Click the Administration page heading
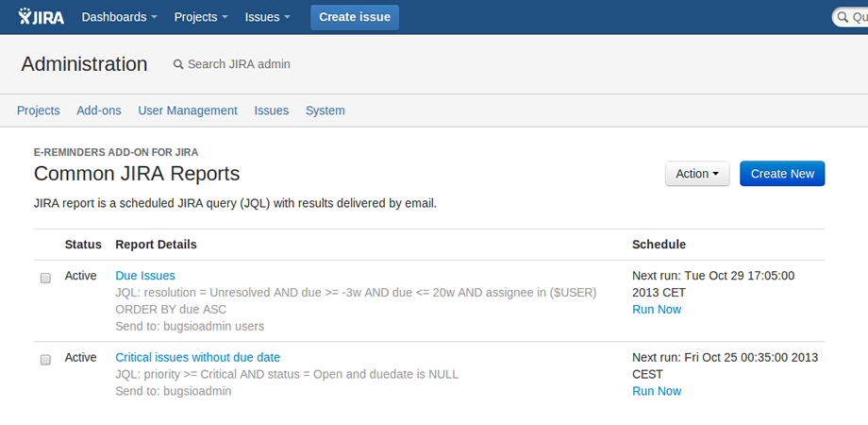 tap(84, 64)
